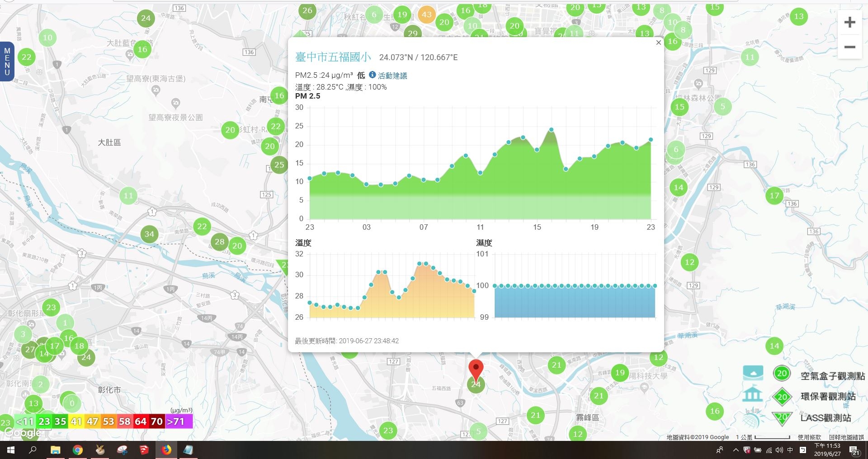Zoom in the map with plus button
This screenshot has height=459, width=868.
(849, 22)
